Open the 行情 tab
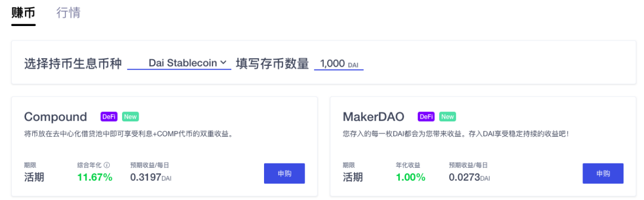Viewport: 644px width, 200px height. point(68,13)
